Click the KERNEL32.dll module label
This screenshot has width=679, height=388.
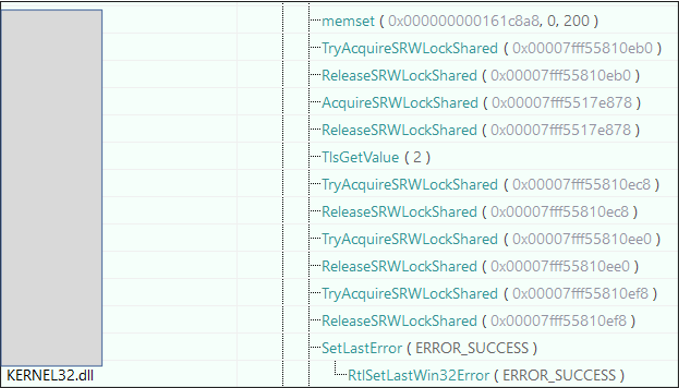pyautogui.click(x=50, y=375)
